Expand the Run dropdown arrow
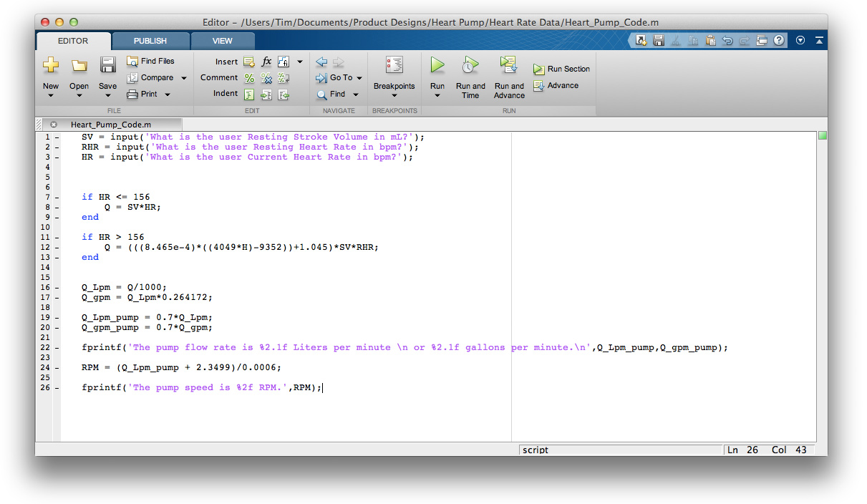This screenshot has height=504, width=867. click(x=437, y=95)
